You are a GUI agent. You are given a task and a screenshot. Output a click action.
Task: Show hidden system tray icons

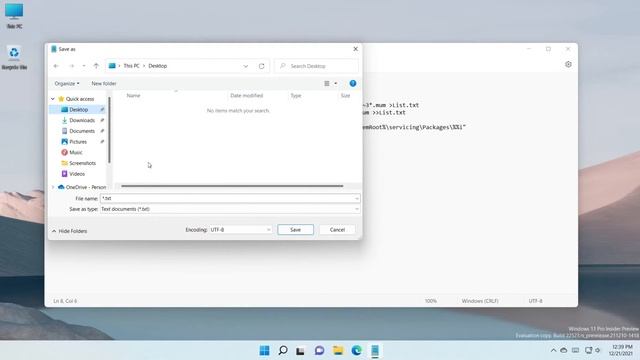tap(553, 350)
